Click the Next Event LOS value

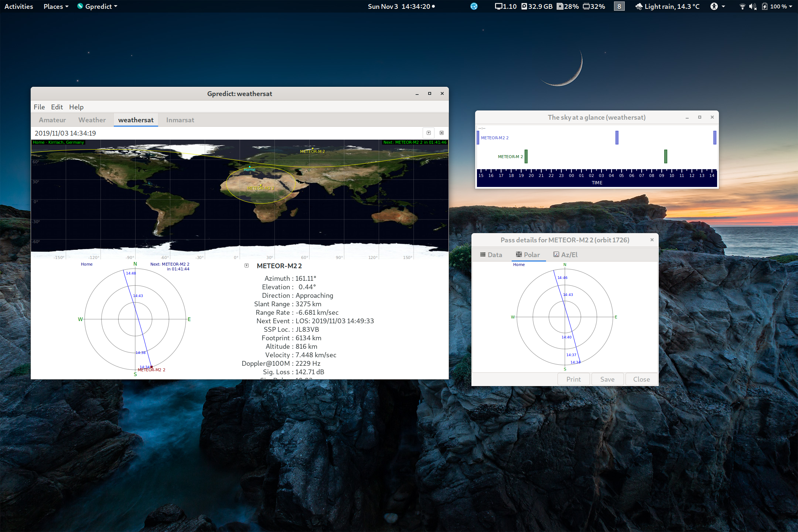point(335,321)
